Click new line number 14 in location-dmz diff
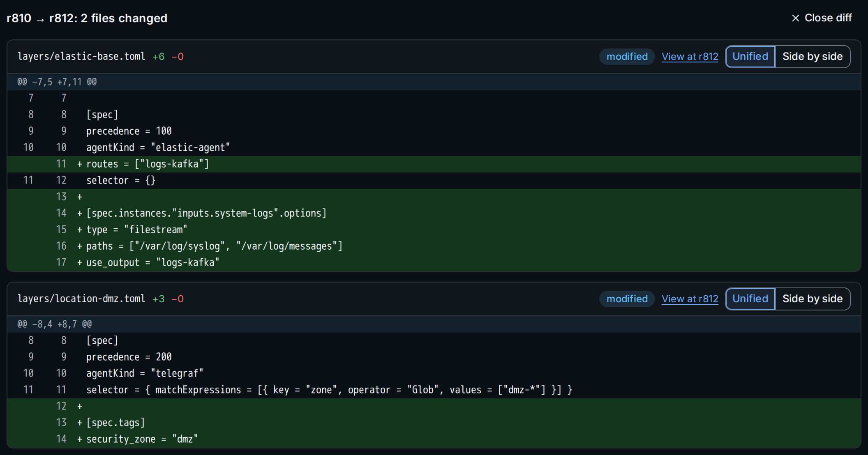This screenshot has width=868, height=455. pos(61,439)
